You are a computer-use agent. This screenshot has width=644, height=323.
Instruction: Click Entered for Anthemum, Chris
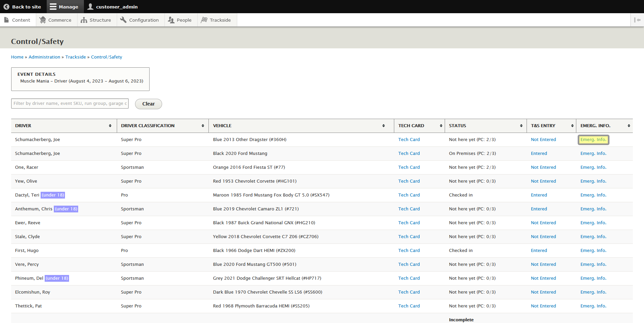pyautogui.click(x=539, y=209)
